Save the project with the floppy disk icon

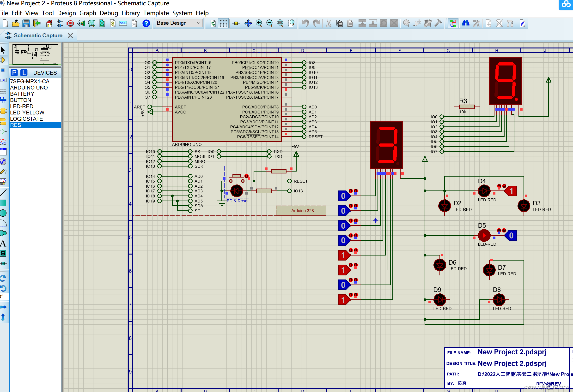tap(26, 24)
